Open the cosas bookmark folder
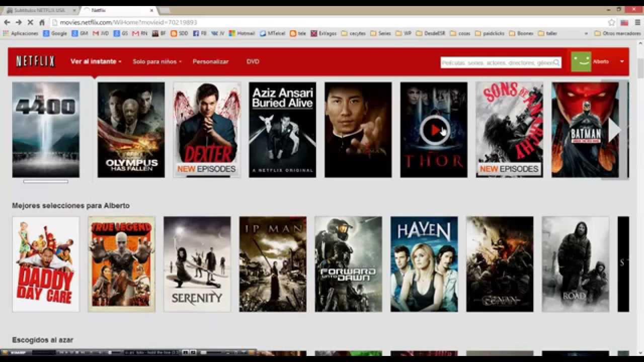This screenshot has width=644, height=362. 460,33
